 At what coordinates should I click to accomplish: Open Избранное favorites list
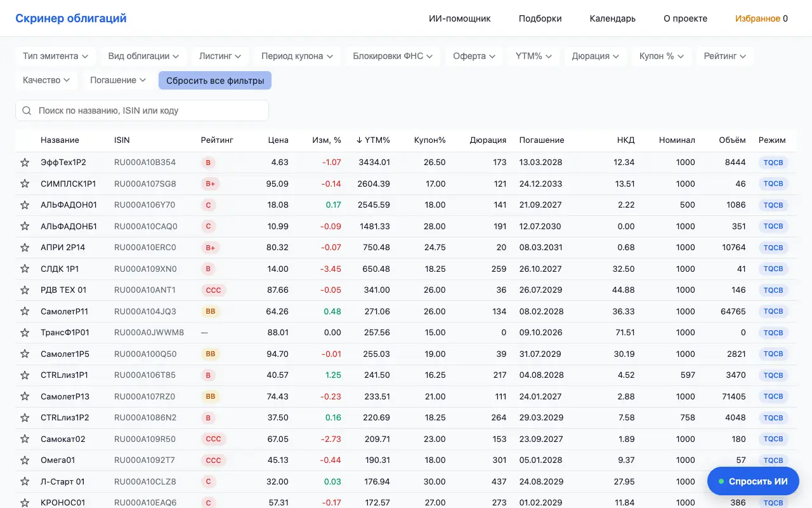pyautogui.click(x=762, y=18)
